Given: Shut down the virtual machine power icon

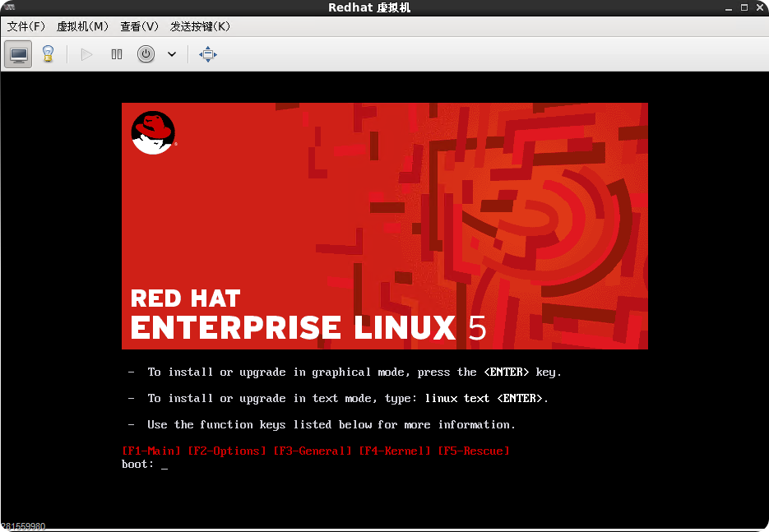Looking at the screenshot, I should [146, 54].
